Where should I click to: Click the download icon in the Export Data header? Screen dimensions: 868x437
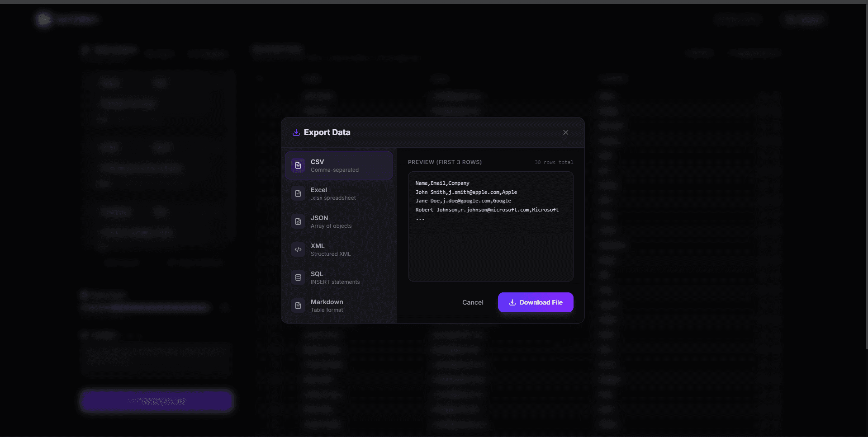pos(296,132)
